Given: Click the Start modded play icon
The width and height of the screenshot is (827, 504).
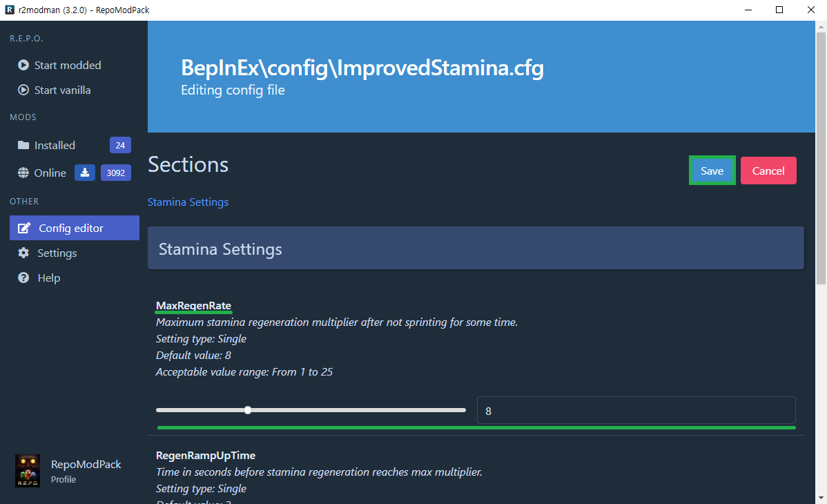Looking at the screenshot, I should [23, 65].
